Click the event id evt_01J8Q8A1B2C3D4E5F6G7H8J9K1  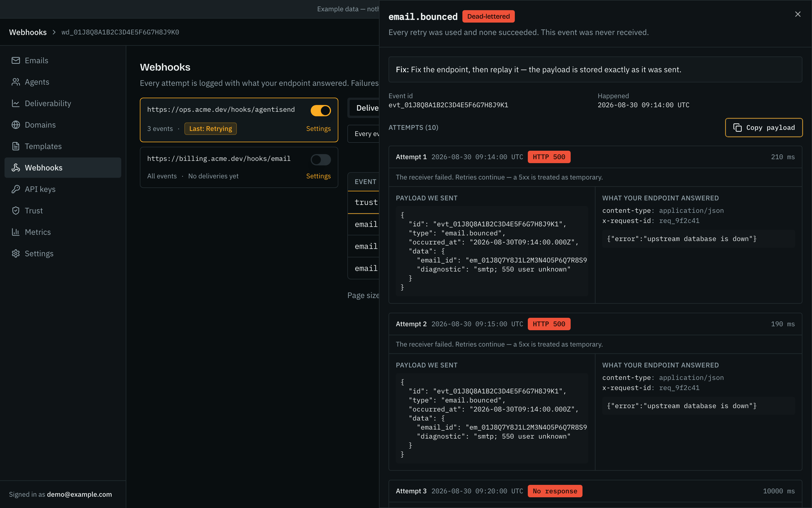[x=448, y=105]
